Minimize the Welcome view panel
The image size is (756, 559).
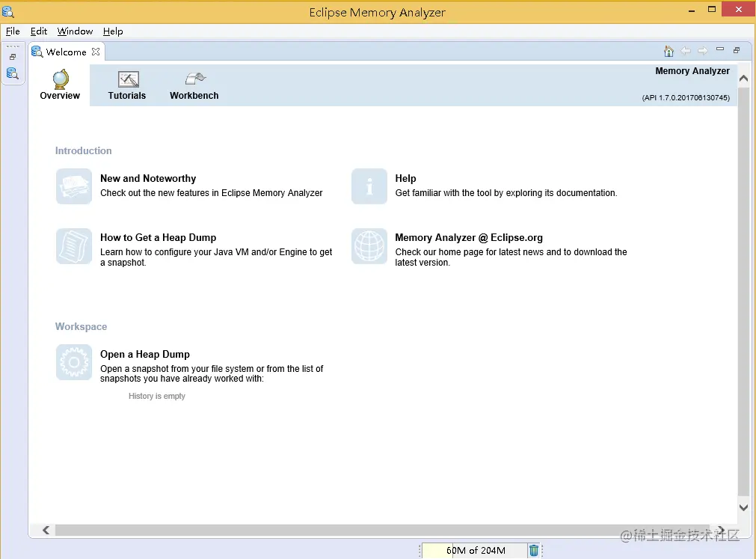720,49
